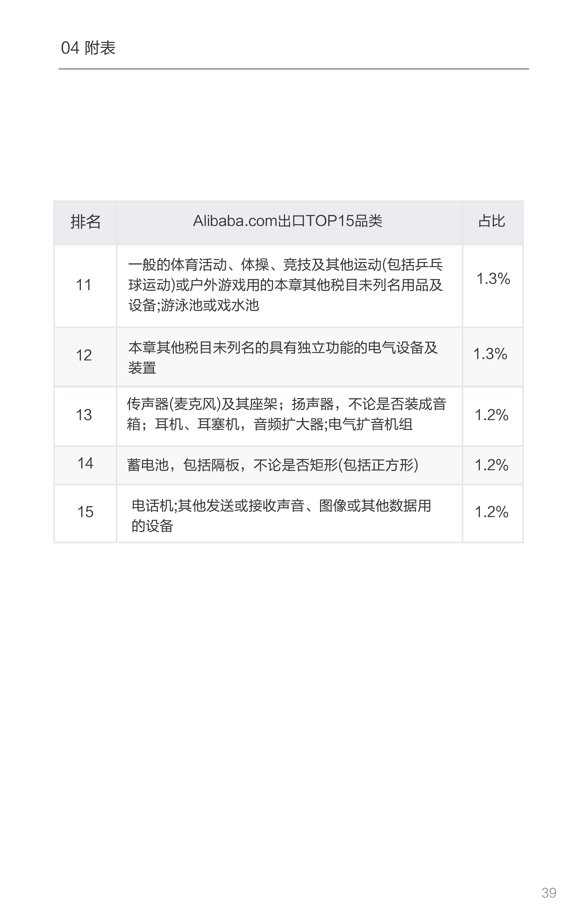
Task: Click the '04 附表' section heading
Action: point(88,48)
